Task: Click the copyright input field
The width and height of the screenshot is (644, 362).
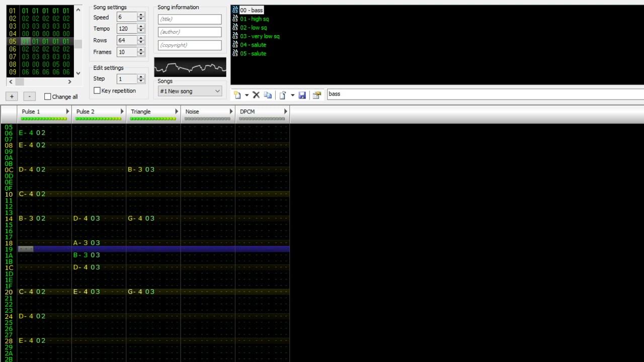Action: 190,45
